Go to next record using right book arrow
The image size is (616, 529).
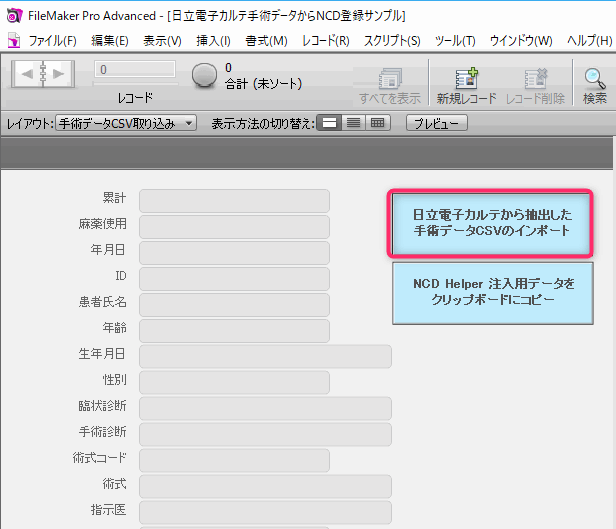(x=59, y=74)
